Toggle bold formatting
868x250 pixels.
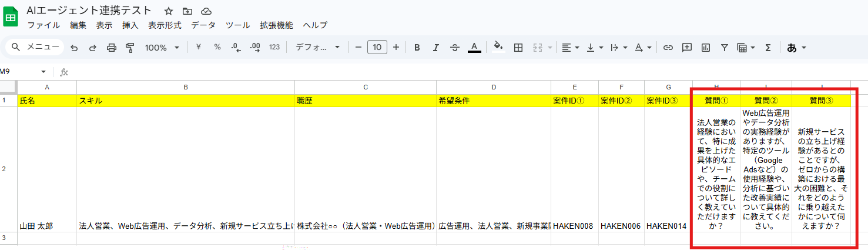tap(417, 48)
